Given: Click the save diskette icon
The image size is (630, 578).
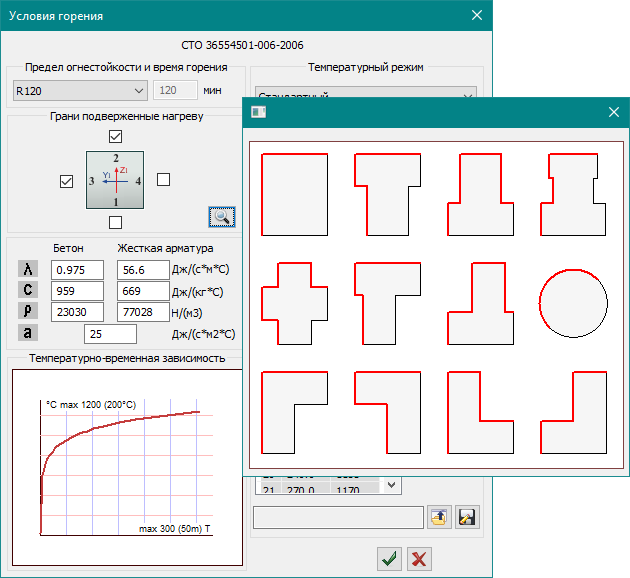Looking at the screenshot, I should tap(467, 517).
